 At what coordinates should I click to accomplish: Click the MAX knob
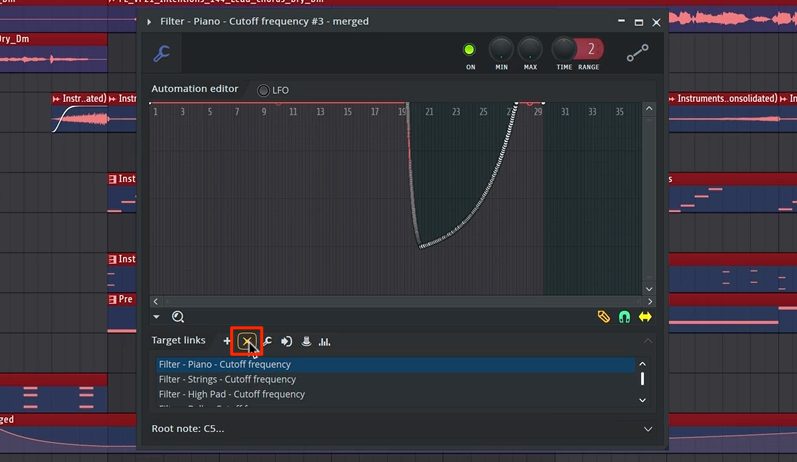pyautogui.click(x=530, y=50)
